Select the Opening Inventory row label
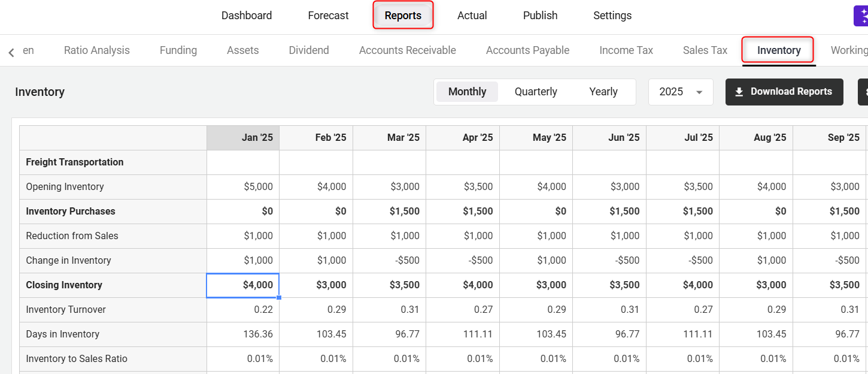The image size is (868, 374). (113, 187)
